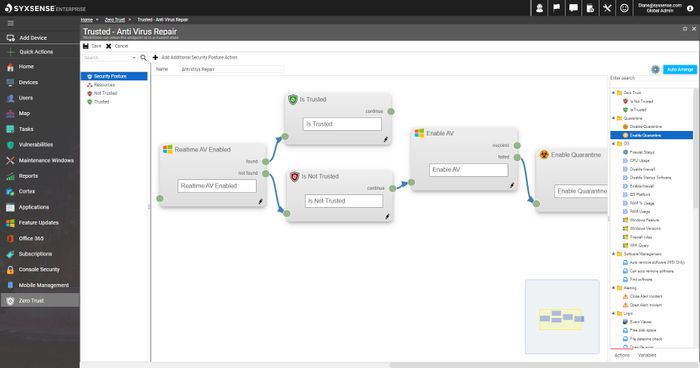Click the smiley feedback icon in top bar

pos(624,8)
